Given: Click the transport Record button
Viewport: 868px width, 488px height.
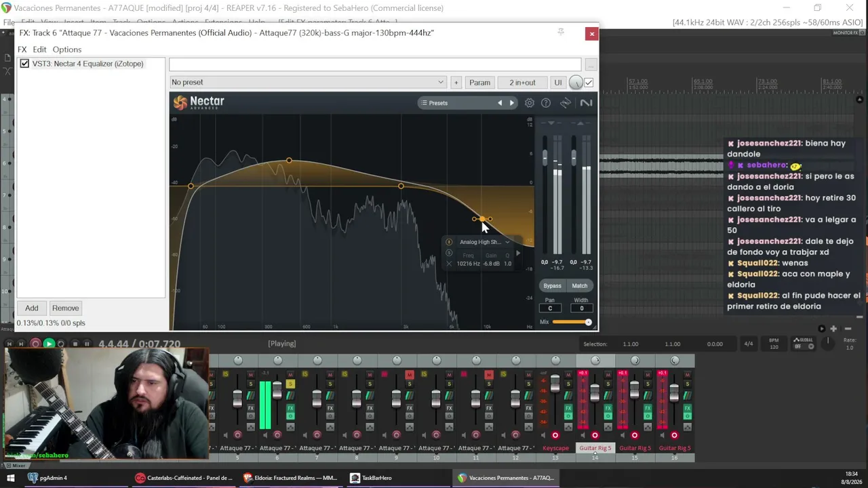Looking at the screenshot, I should [36, 344].
